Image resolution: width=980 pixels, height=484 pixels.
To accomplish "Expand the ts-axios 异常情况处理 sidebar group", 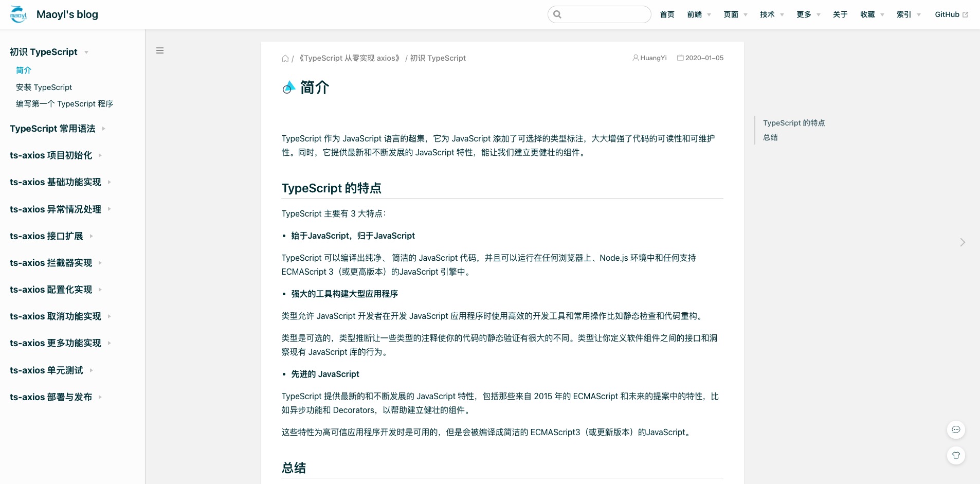I will (x=60, y=209).
